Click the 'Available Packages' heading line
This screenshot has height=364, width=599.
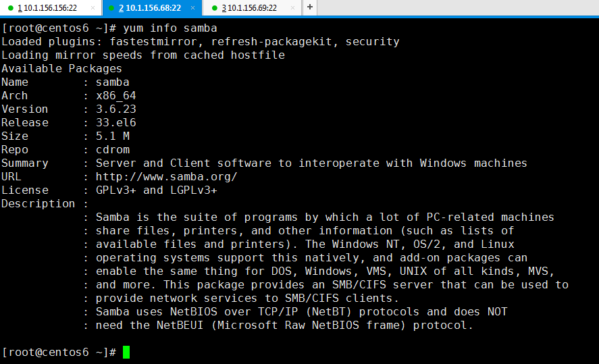(x=61, y=69)
